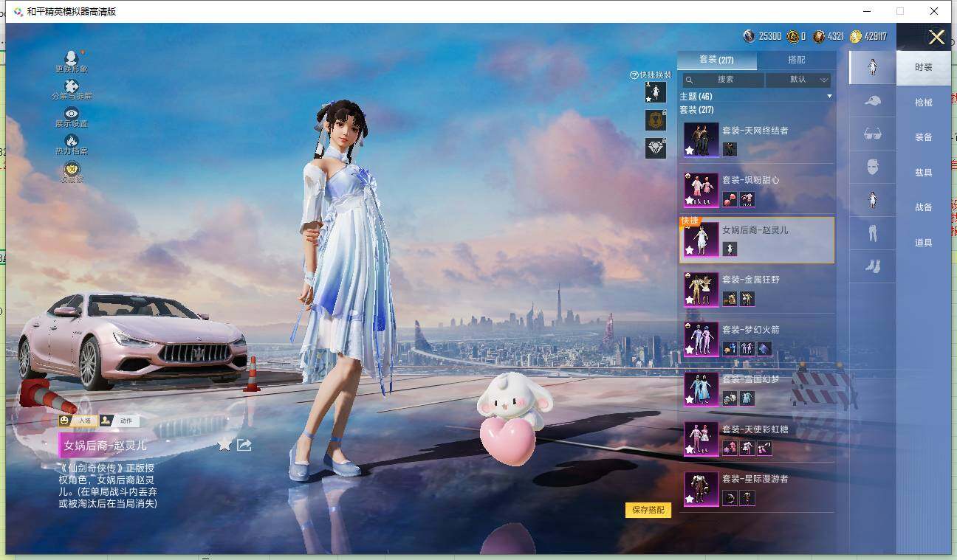Click the 429117 gold coin balance
Screen dimensions: 957x560
click(868, 36)
